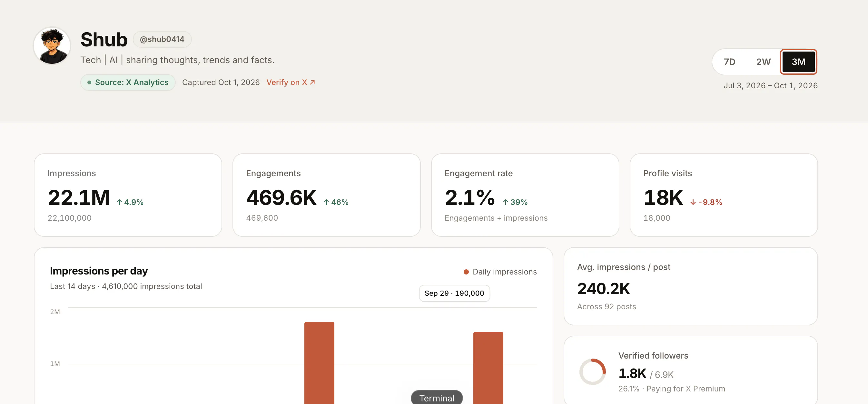
Task: Select the 7D time range tab
Action: point(729,62)
